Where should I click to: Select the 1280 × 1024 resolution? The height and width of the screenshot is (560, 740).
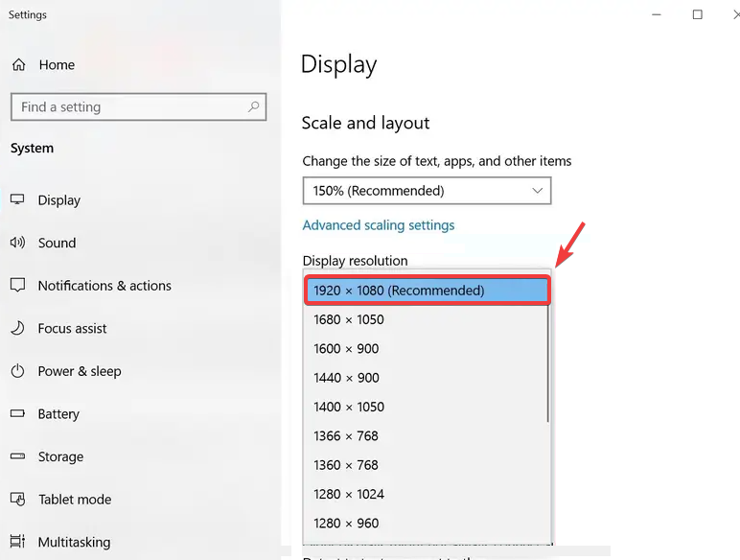pyautogui.click(x=349, y=495)
